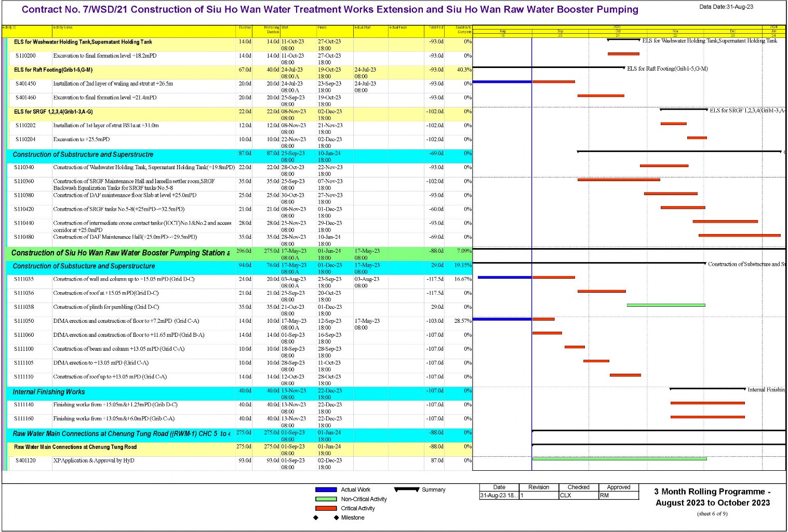Select the Activity Name column header
Image resolution: width=788 pixels, height=532 pixels.
[x=144, y=31]
